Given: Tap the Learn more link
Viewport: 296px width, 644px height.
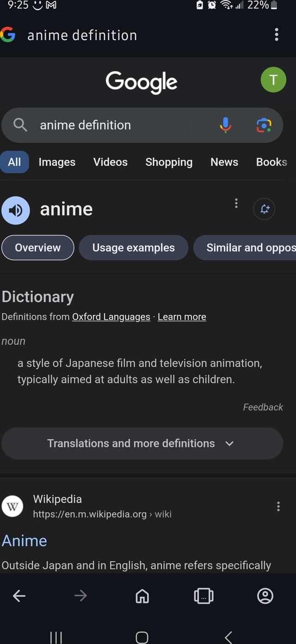Looking at the screenshot, I should coord(182,317).
